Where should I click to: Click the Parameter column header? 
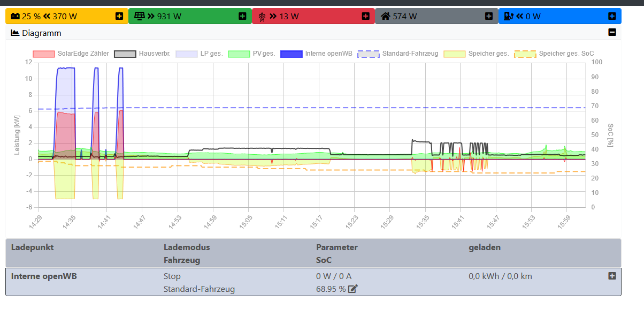click(337, 247)
